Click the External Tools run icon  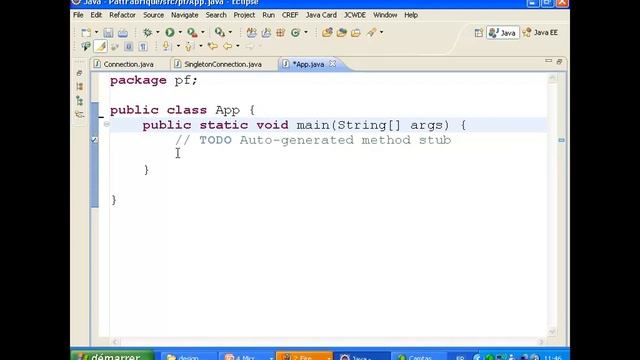(x=192, y=32)
